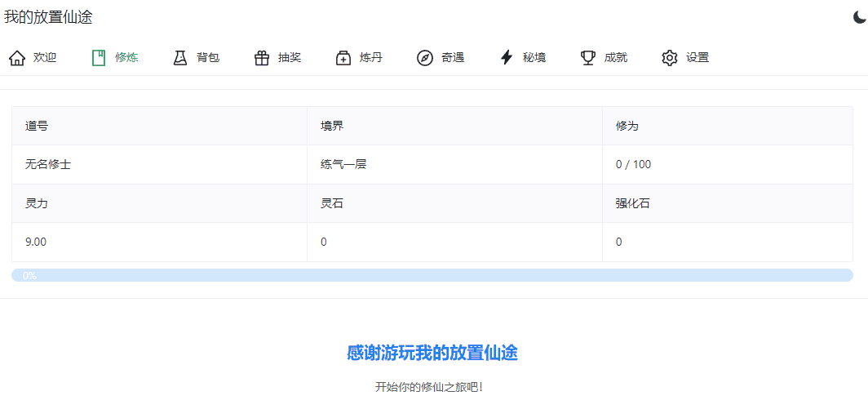
Task: Go to the 抽奖 menu label
Action: [290, 58]
